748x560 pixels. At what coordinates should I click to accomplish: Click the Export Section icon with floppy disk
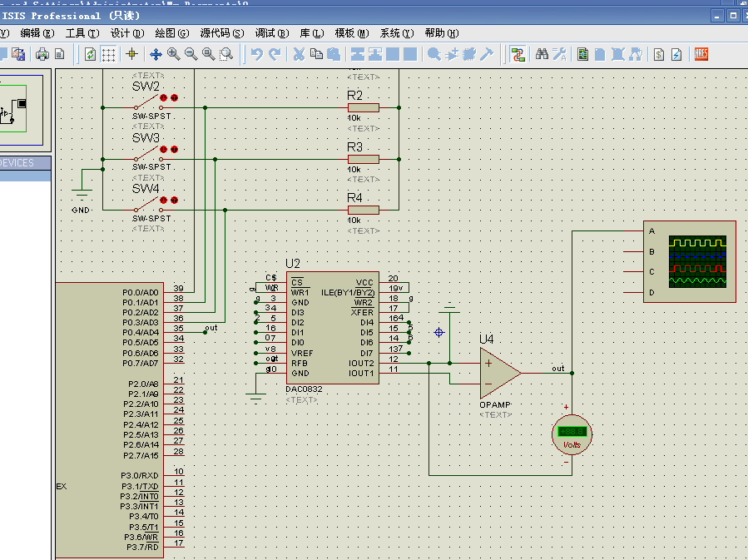18,54
